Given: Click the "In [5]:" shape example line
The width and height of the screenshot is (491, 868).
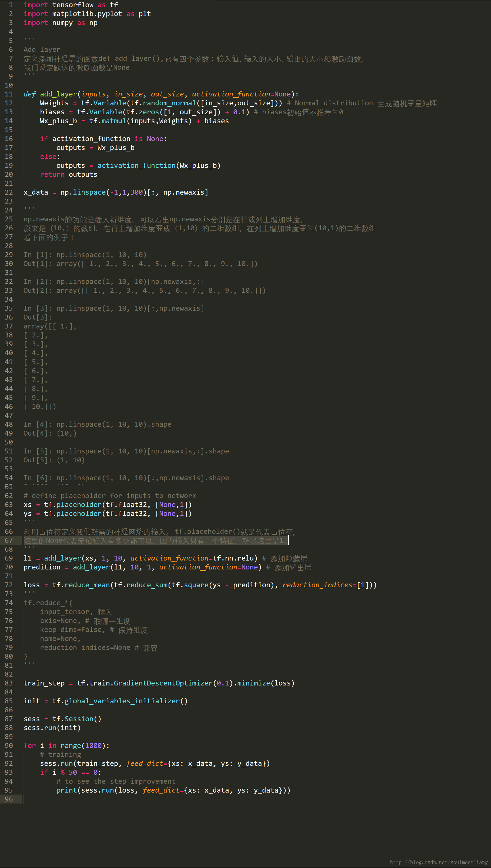Looking at the screenshot, I should [127, 451].
